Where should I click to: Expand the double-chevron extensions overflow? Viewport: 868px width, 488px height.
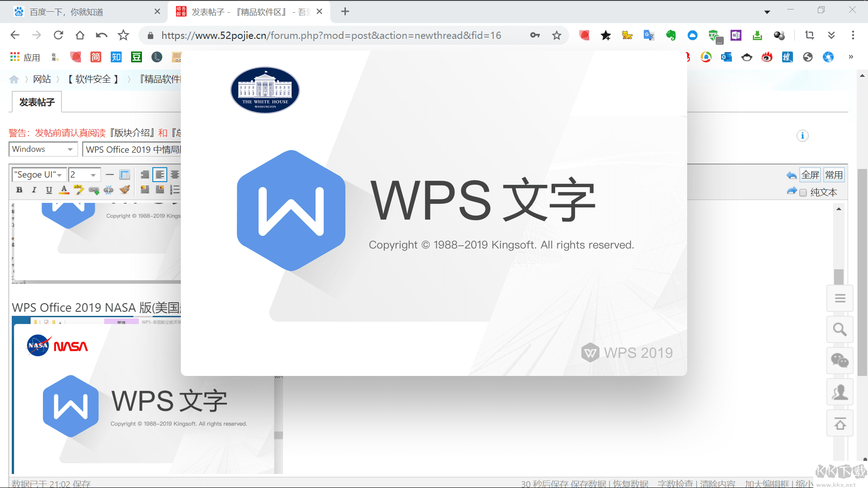[831, 35]
